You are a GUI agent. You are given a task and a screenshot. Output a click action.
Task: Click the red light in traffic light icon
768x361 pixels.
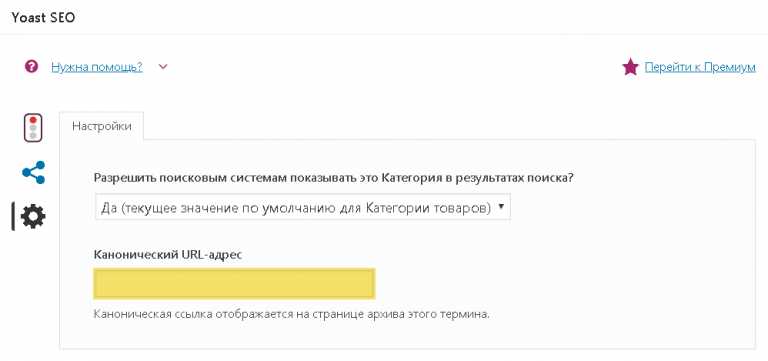click(x=33, y=120)
